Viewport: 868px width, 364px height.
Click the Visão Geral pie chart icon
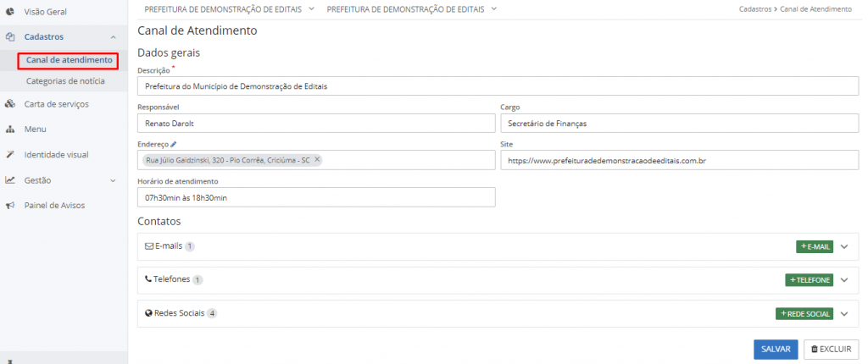tap(9, 11)
